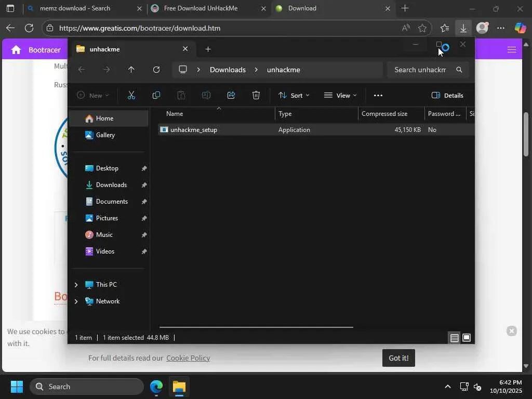Open Pictures in navigation pane
Viewport: 532px width, 399px height.
[109, 218]
